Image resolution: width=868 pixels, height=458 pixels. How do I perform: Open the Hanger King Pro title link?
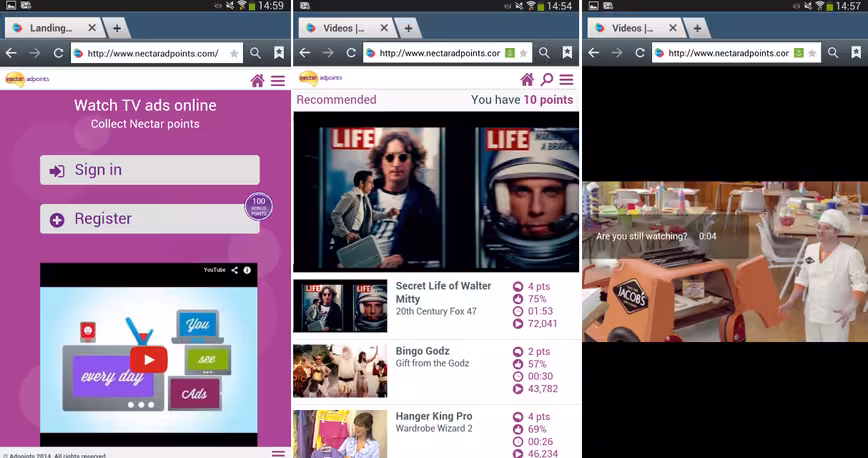pyautogui.click(x=434, y=416)
